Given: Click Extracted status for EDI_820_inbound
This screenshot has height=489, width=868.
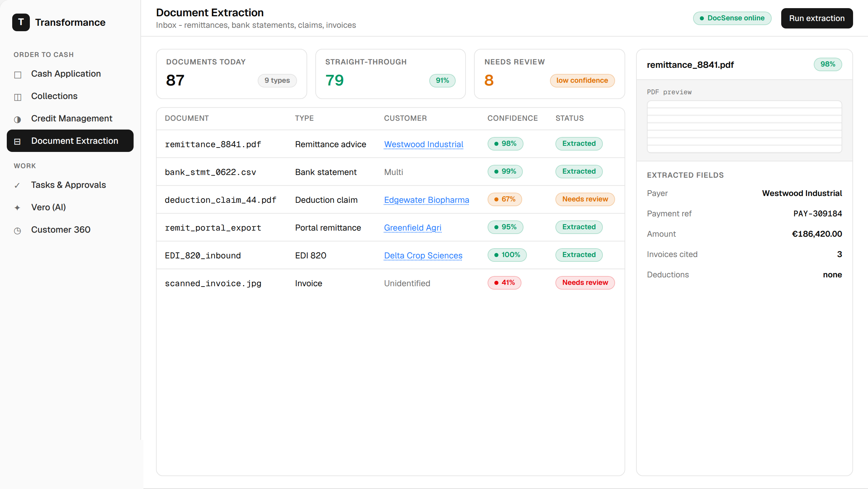Looking at the screenshot, I should 579,255.
